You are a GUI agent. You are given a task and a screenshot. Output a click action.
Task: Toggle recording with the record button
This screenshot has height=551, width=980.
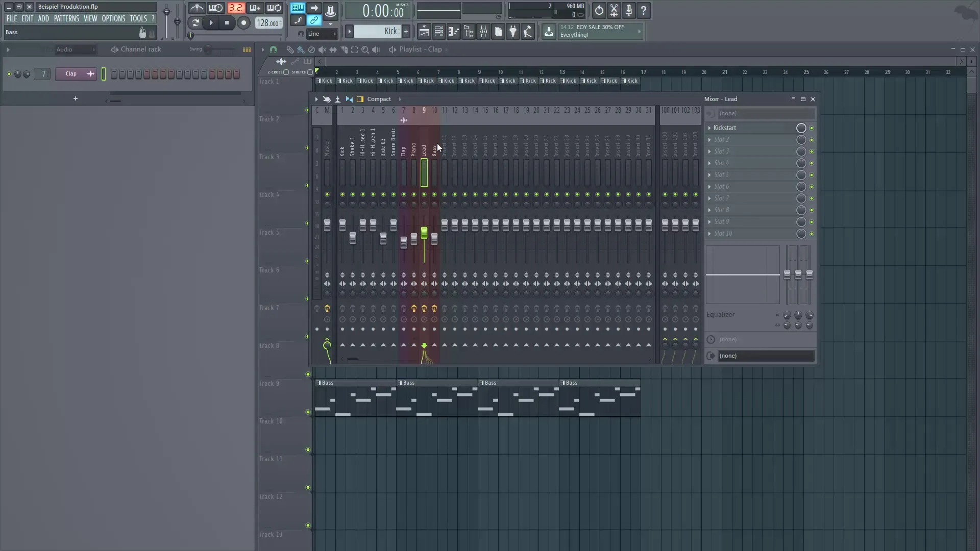pos(244,23)
